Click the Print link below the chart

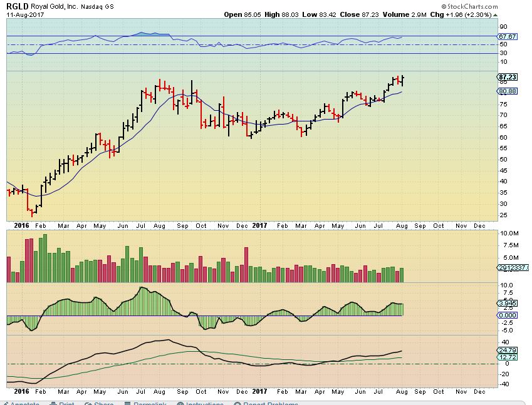click(x=62, y=403)
